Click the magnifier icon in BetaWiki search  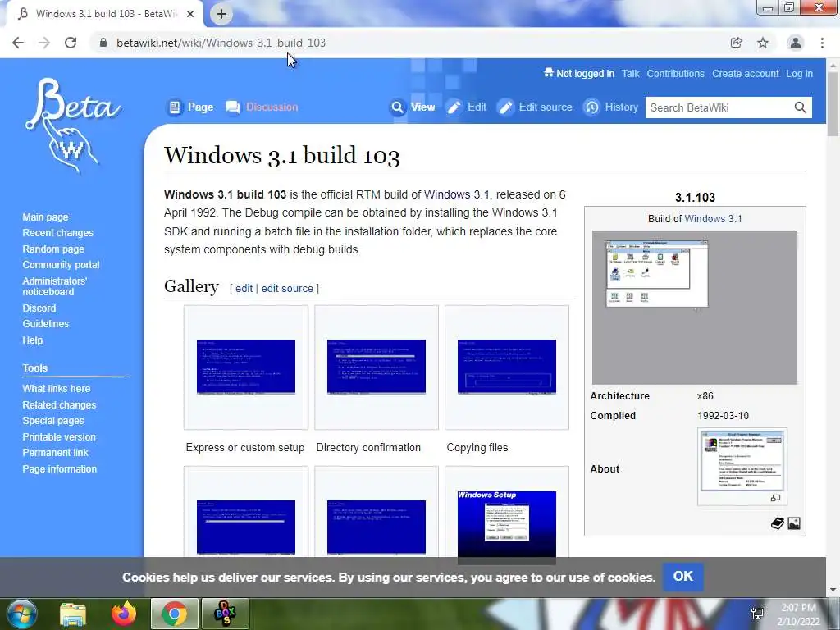(x=800, y=107)
